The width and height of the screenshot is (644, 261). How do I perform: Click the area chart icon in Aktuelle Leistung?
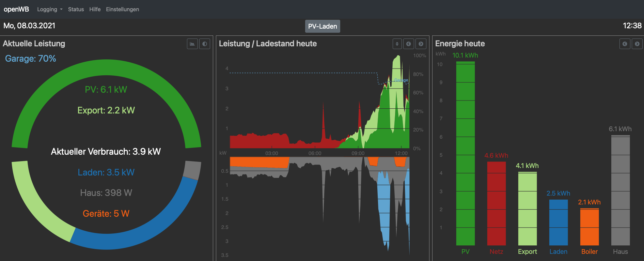(x=192, y=44)
